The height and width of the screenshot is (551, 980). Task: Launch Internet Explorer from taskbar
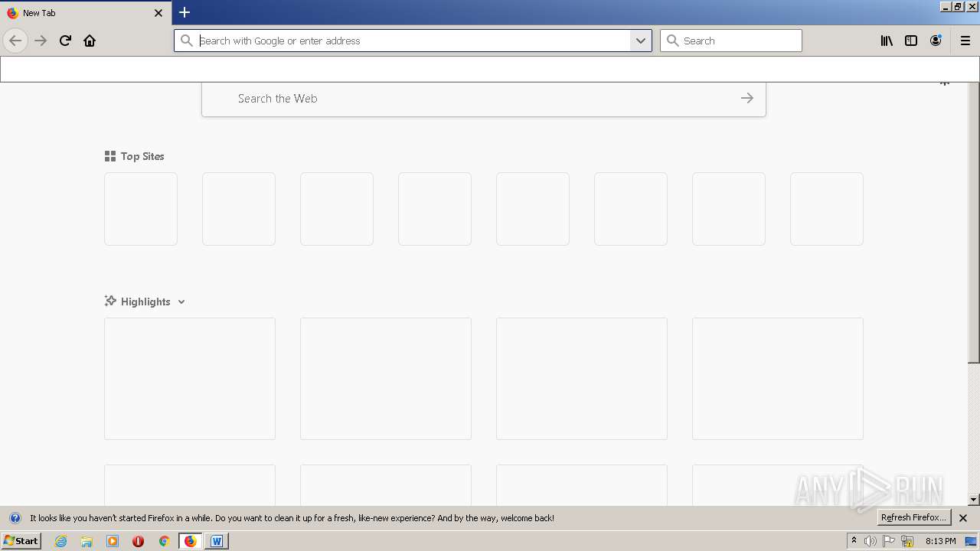[61, 541]
